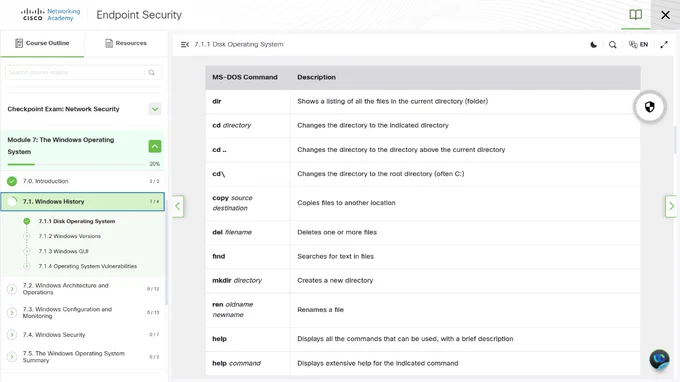Open the course book icon
Image resolution: width=680 pixels, height=382 pixels.
635,15
